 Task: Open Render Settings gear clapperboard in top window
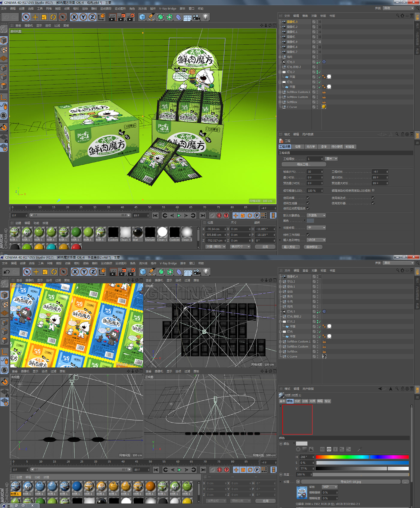pyautogui.click(x=130, y=17)
